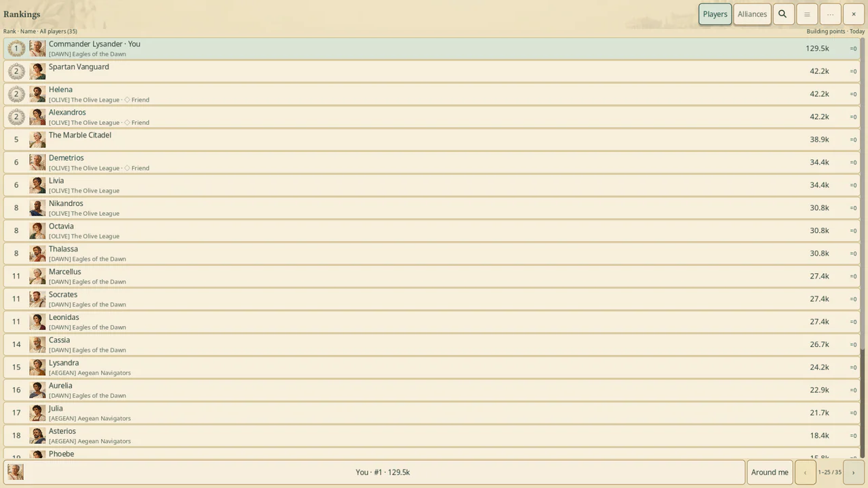Select the Asterios player name
Screen dimensions: 868x488
click(62, 431)
